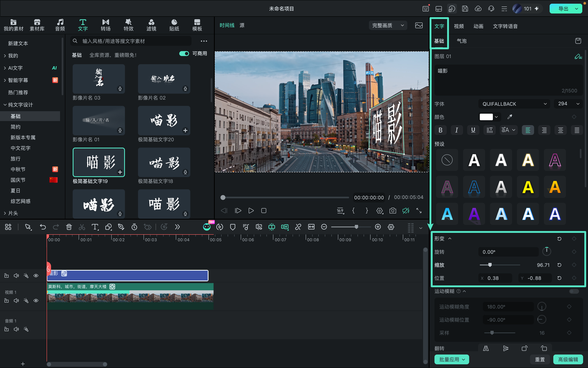Take a snapshot with the camera icon
Screen dimensions: 588x368
(393, 211)
